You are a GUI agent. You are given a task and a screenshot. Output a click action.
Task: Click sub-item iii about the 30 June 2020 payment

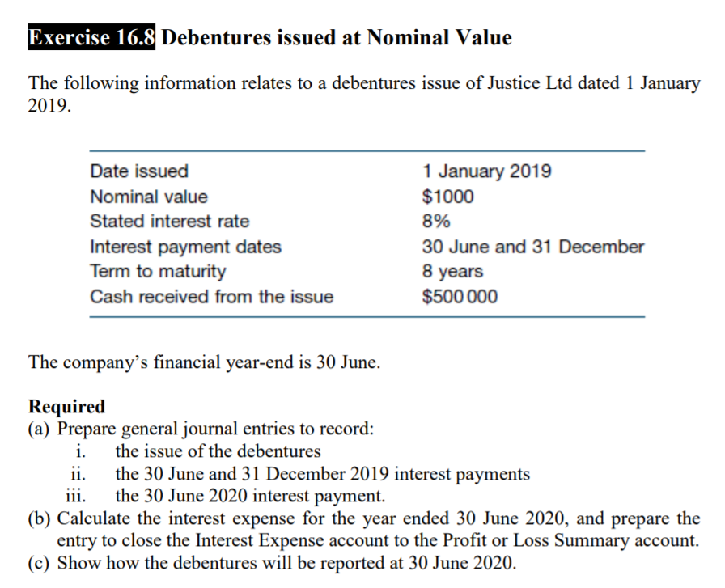point(251,495)
